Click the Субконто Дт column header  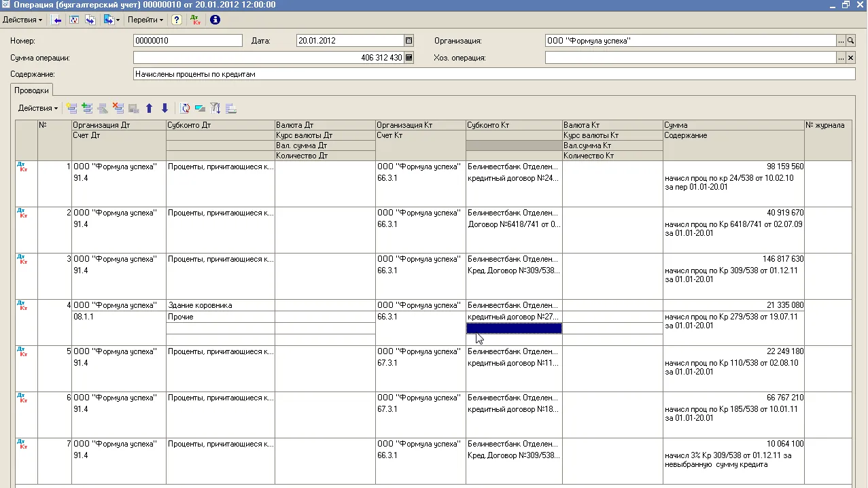220,125
